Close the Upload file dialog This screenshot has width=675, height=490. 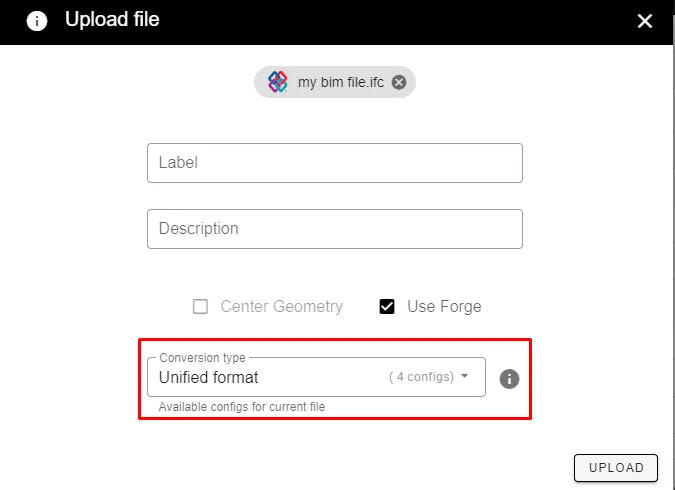click(x=645, y=21)
